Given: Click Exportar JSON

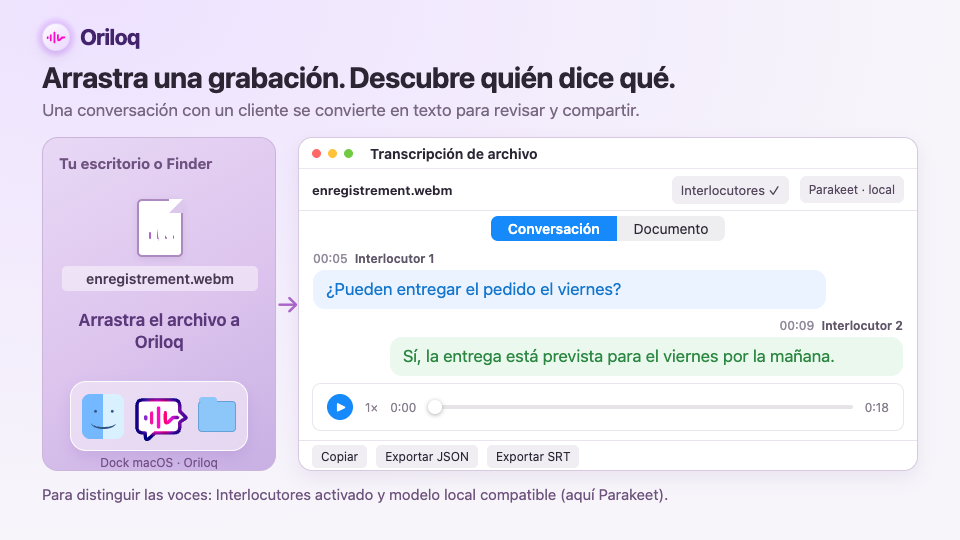Looking at the screenshot, I should point(427,457).
